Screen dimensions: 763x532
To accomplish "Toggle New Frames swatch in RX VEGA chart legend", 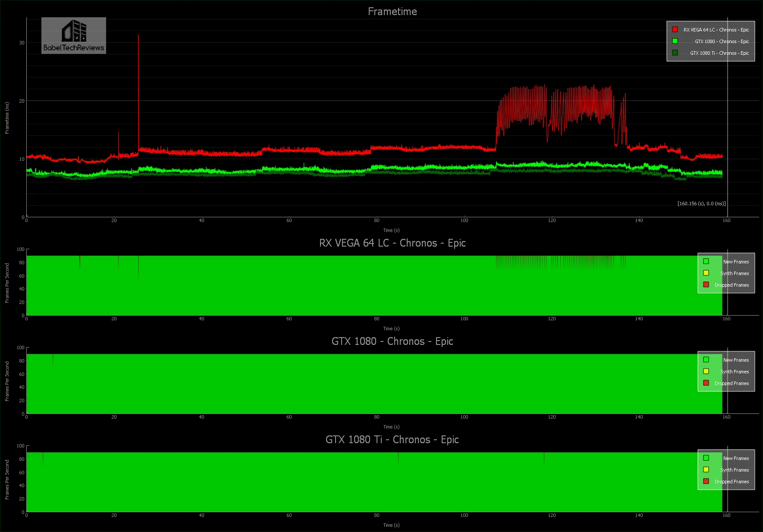I will pyautogui.click(x=706, y=262).
